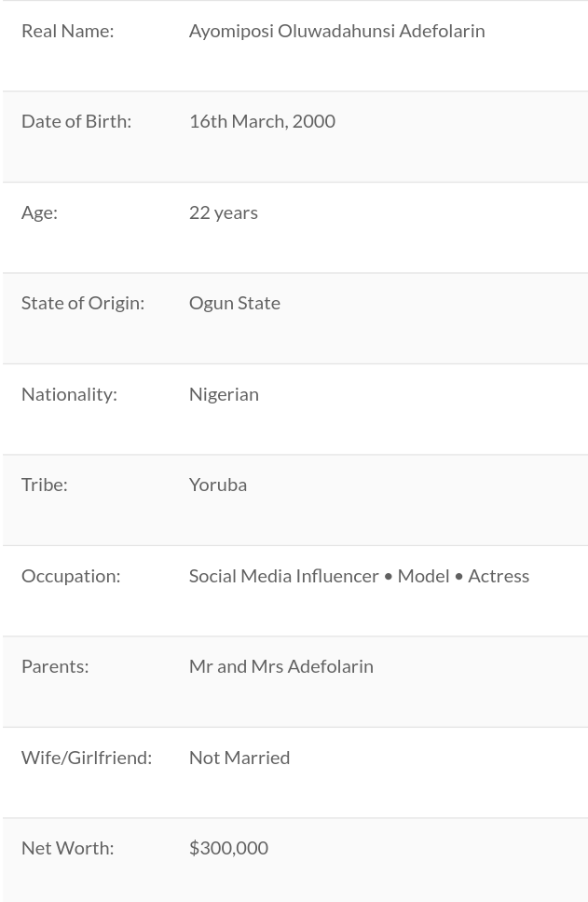Click the 22 years value
Screen dimensions: 588x902
click(224, 212)
